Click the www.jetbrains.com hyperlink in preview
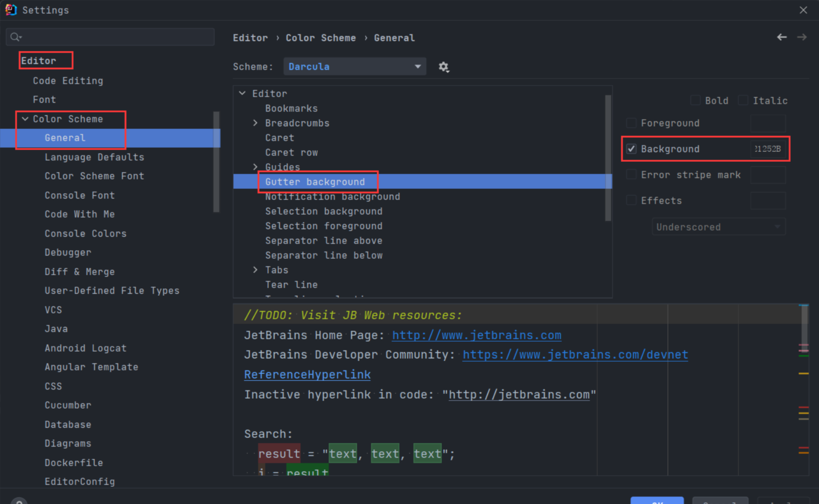Image resolution: width=819 pixels, height=504 pixels. coord(477,335)
